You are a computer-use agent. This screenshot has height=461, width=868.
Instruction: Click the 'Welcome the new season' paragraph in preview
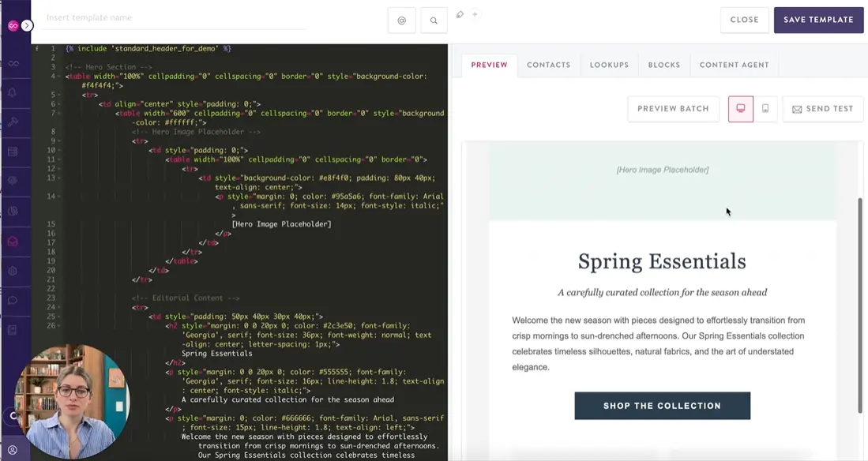tap(658, 343)
